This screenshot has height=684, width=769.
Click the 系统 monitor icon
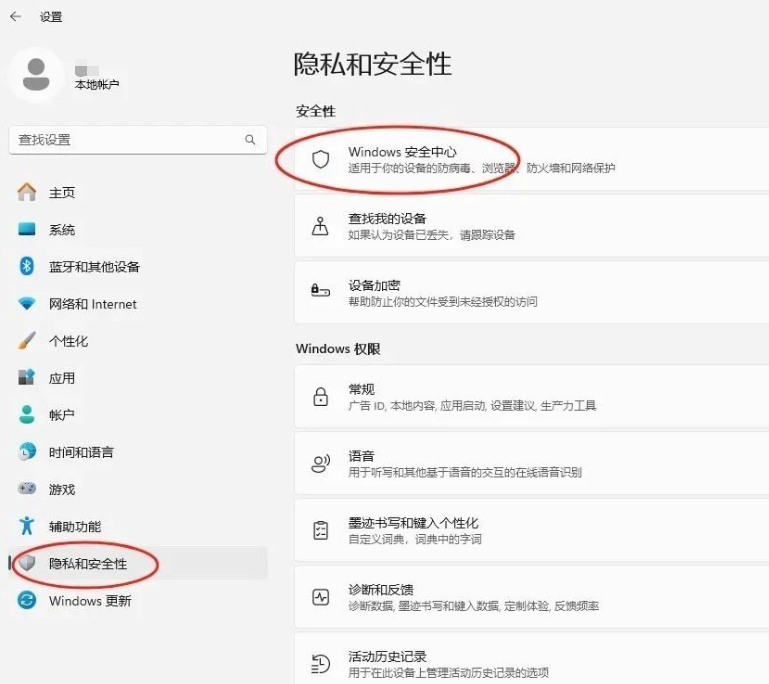tap(26, 229)
